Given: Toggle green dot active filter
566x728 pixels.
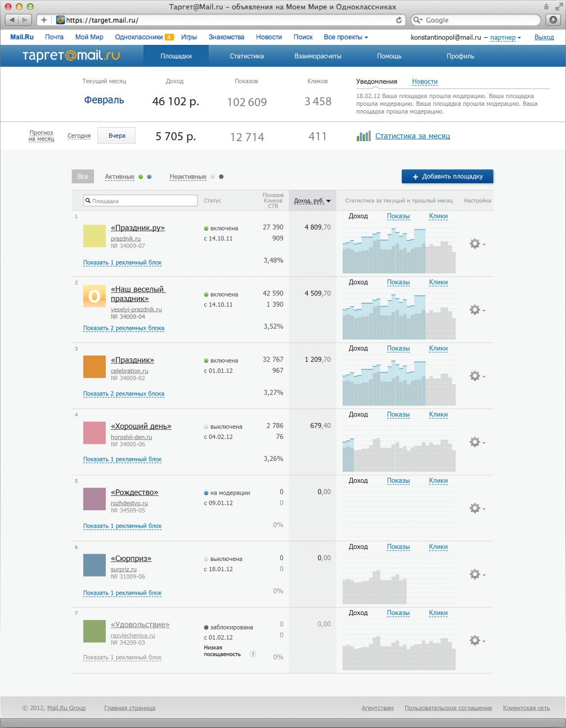Looking at the screenshot, I should click(141, 177).
